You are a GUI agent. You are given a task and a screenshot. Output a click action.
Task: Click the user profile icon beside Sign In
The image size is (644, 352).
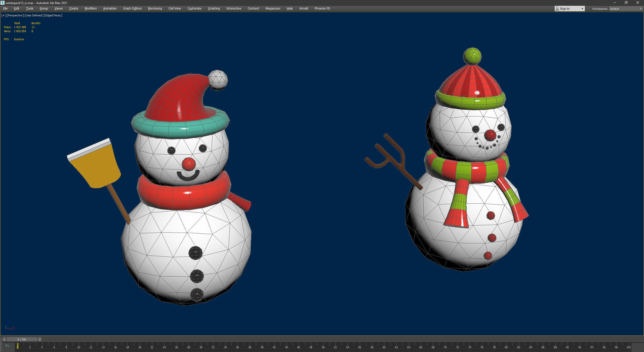[x=557, y=9]
